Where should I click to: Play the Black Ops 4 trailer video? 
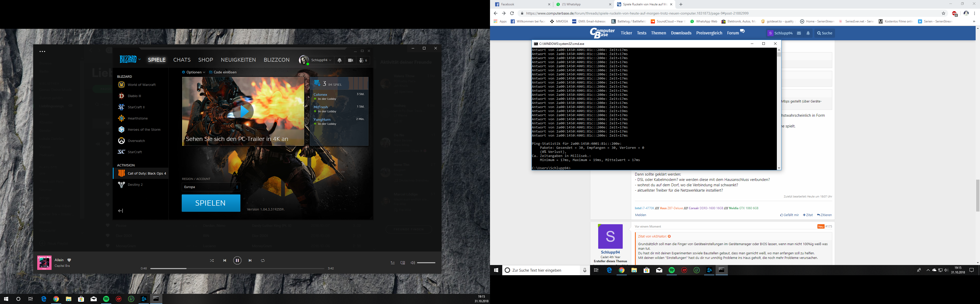[x=243, y=111]
